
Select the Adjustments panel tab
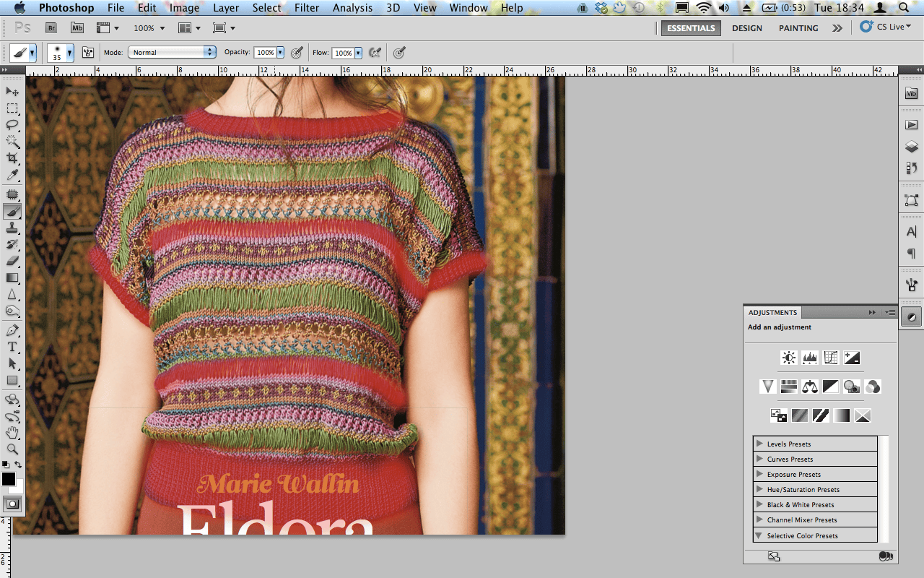[772, 312]
